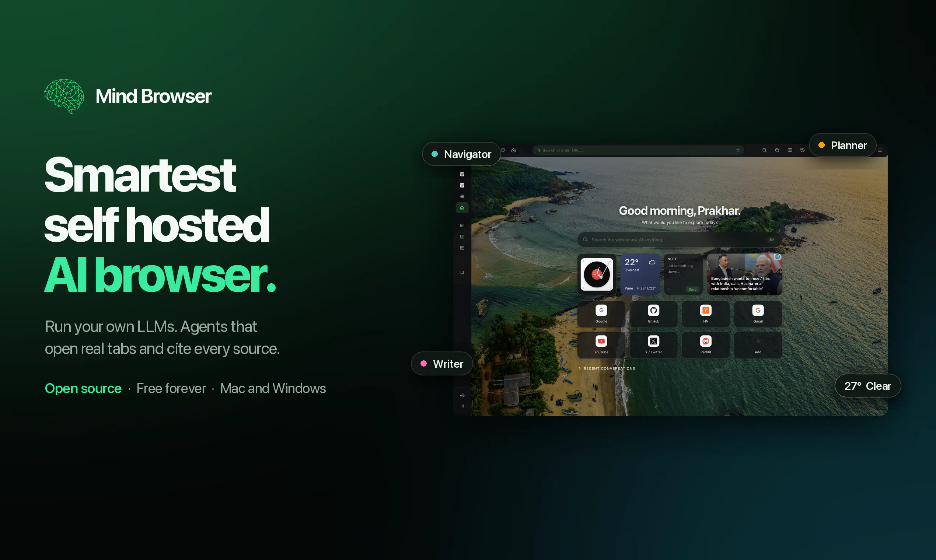
Task: Click the home icon in the toolbar
Action: pyautogui.click(x=513, y=150)
